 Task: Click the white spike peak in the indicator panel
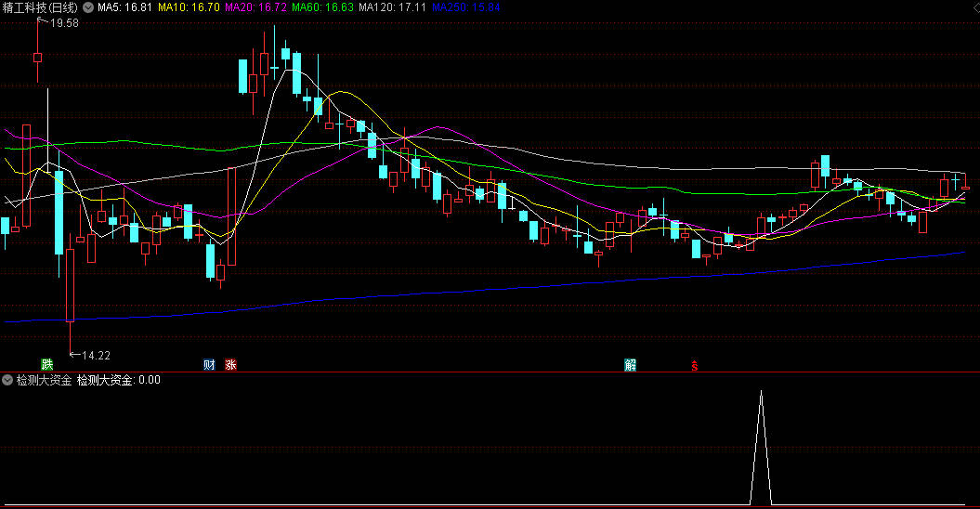761,393
